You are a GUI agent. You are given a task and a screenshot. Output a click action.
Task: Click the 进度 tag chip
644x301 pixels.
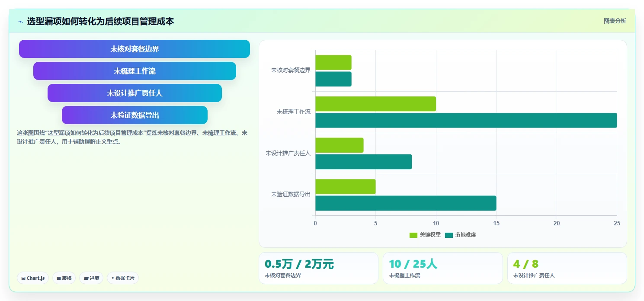[91, 278]
